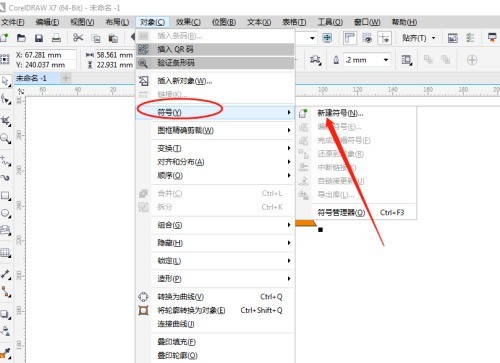
Task: Click the Y position field 240.037 mm
Action: pyautogui.click(x=50, y=65)
